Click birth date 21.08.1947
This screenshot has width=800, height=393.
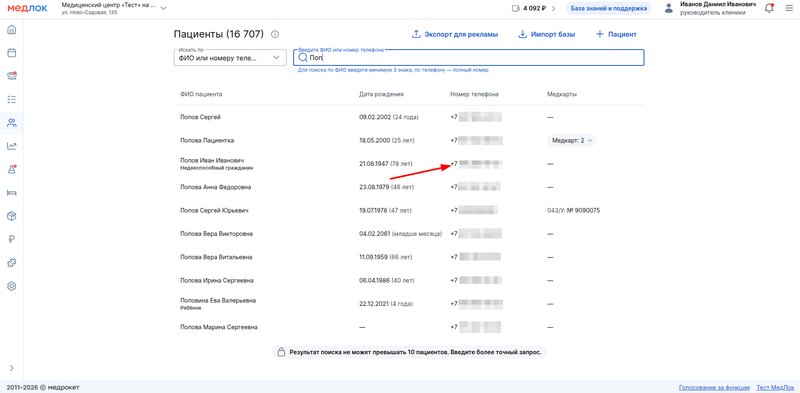coord(374,164)
